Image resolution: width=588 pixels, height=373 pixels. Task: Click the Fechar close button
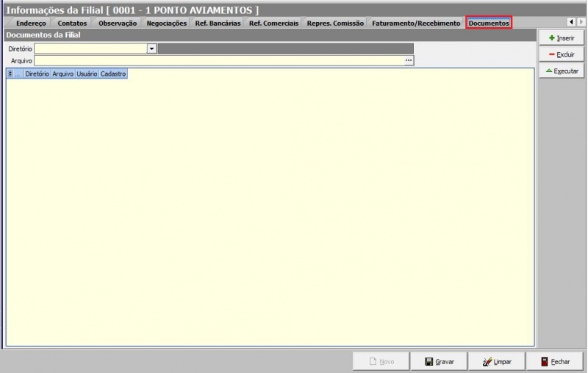coord(555,362)
